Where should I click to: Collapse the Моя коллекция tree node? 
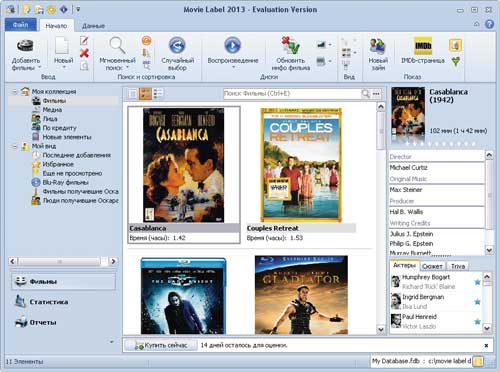pos(15,91)
